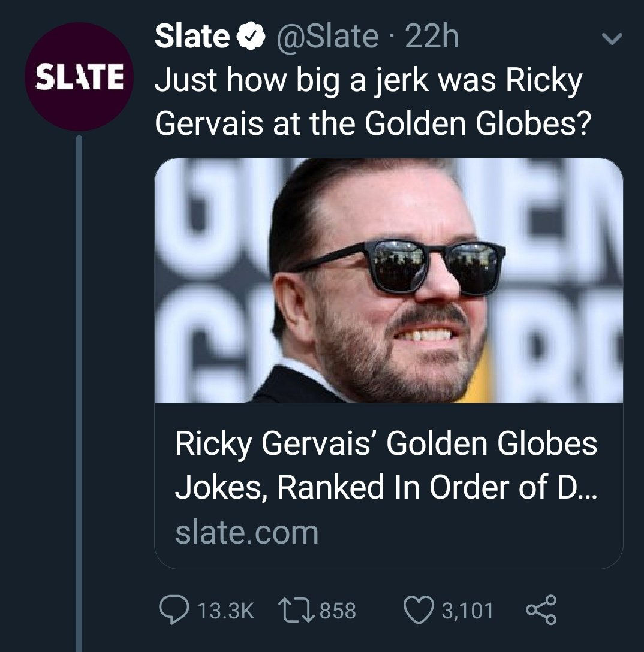This screenshot has width=644, height=652.
Task: Click the @Slate handle
Action: [x=327, y=38]
